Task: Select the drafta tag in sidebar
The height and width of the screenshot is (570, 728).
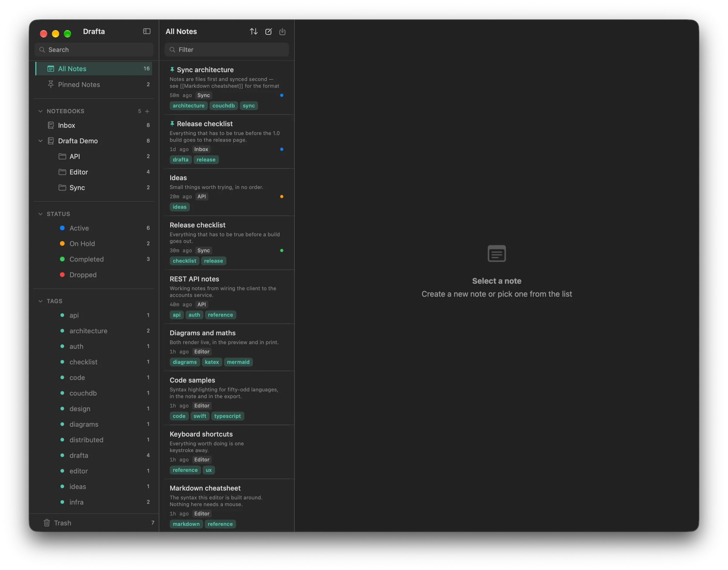Action: [94, 455]
